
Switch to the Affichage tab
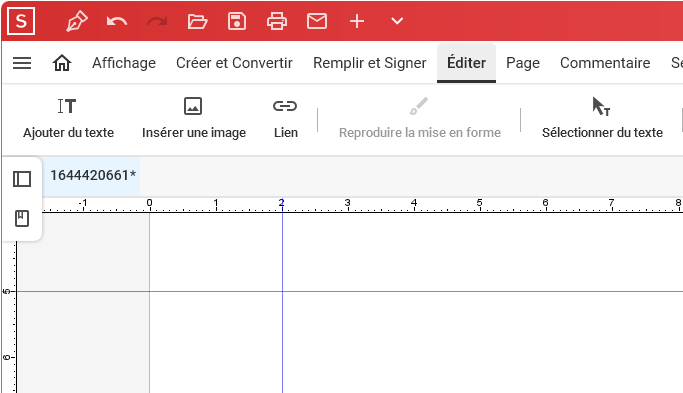[x=124, y=63]
